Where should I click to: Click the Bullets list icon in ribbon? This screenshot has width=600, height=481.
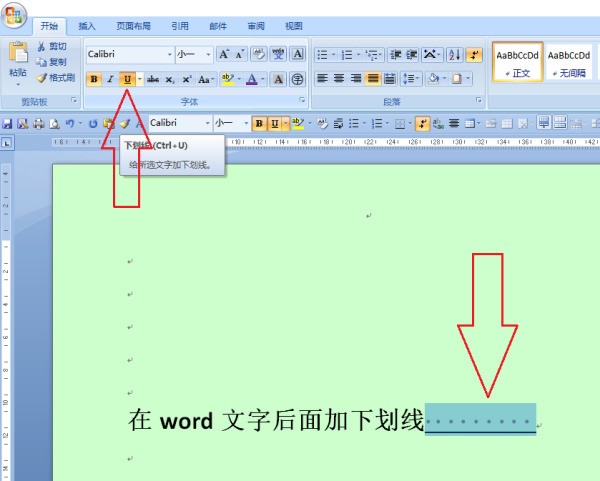(x=322, y=55)
